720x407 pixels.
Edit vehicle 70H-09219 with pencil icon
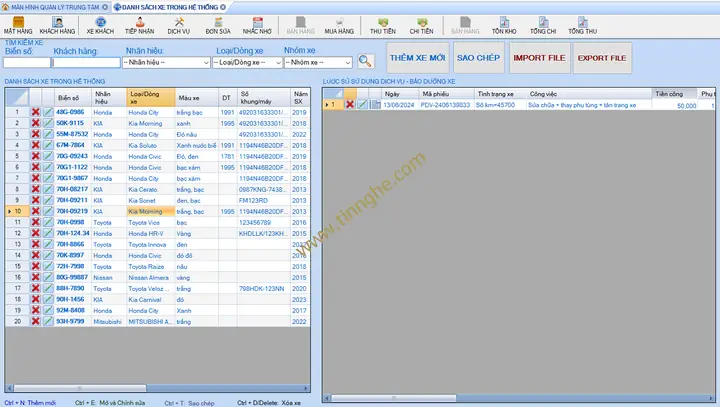tap(48, 212)
